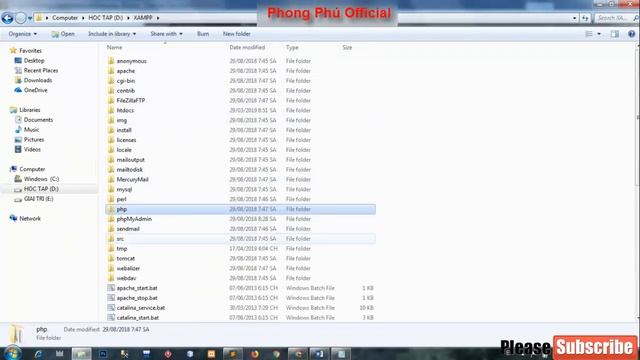The image size is (640, 360).
Task: Open the Documents library
Action: (38, 120)
